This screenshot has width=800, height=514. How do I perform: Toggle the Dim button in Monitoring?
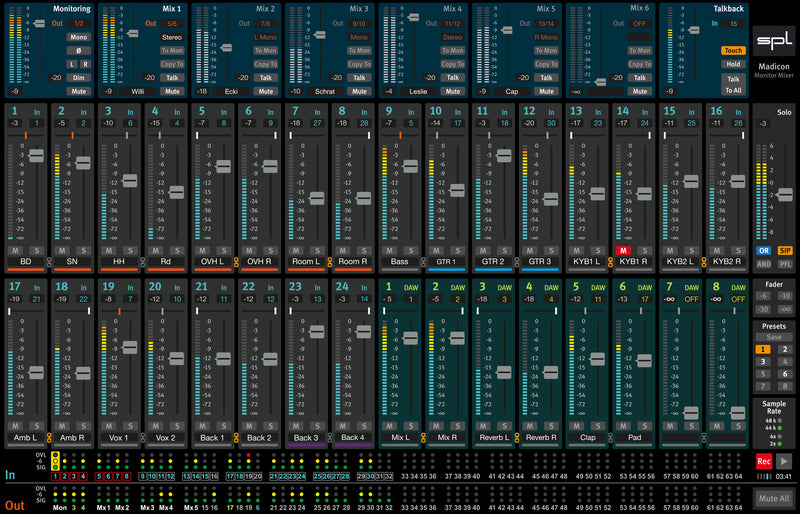click(79, 78)
